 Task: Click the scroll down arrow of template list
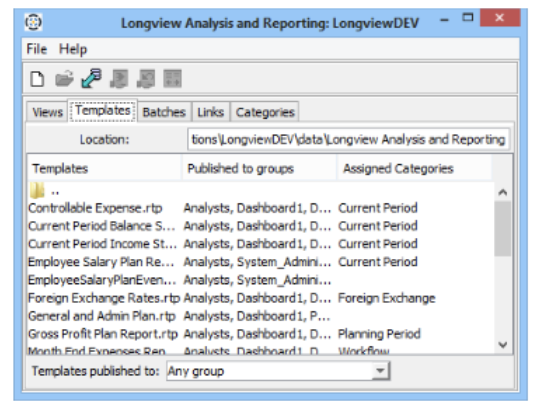click(503, 345)
